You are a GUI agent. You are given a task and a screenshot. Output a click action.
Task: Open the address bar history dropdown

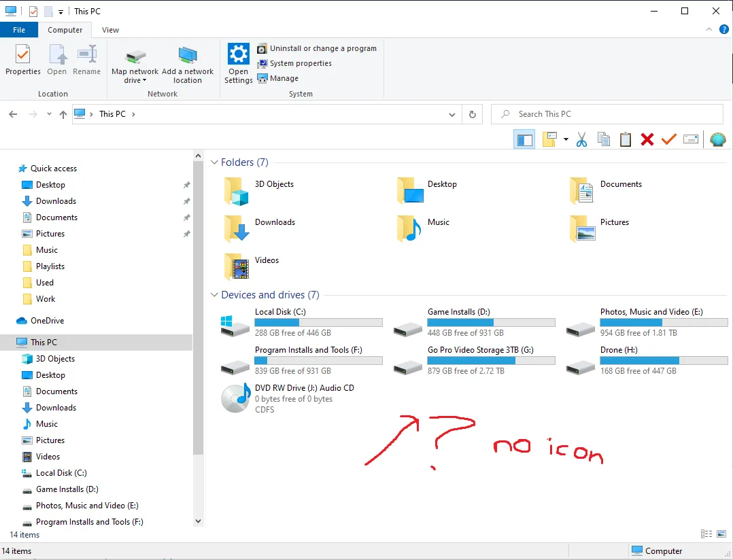point(452,114)
